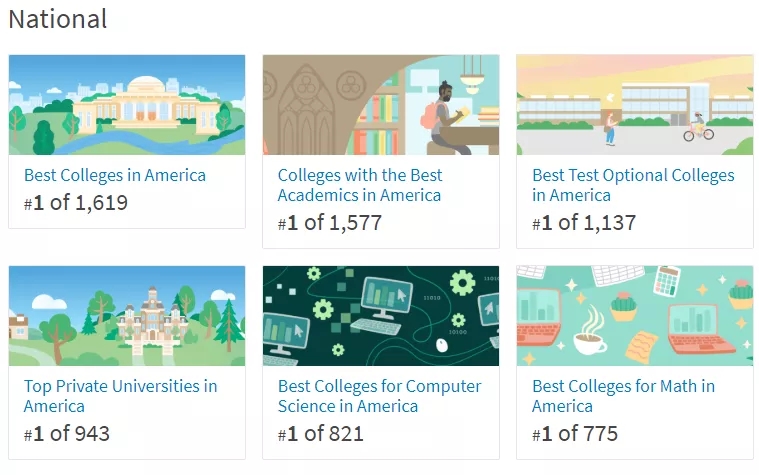
Task: Click the bicycle in the Test Optional illustration
Action: coord(698,131)
